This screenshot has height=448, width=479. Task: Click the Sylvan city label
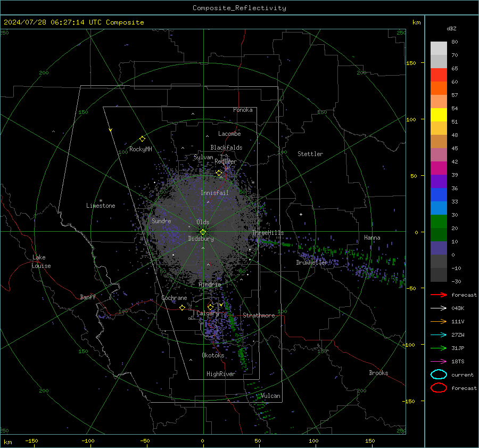(203, 157)
